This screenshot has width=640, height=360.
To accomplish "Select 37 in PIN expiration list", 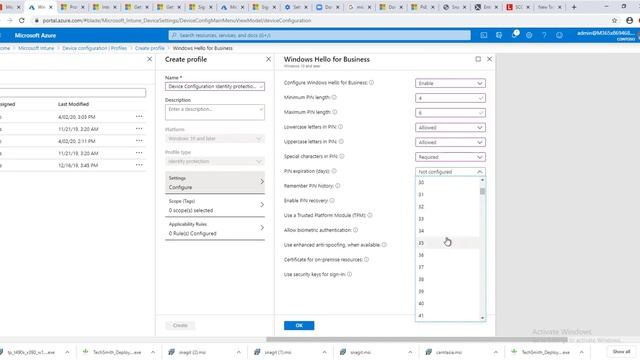I will (447, 267).
